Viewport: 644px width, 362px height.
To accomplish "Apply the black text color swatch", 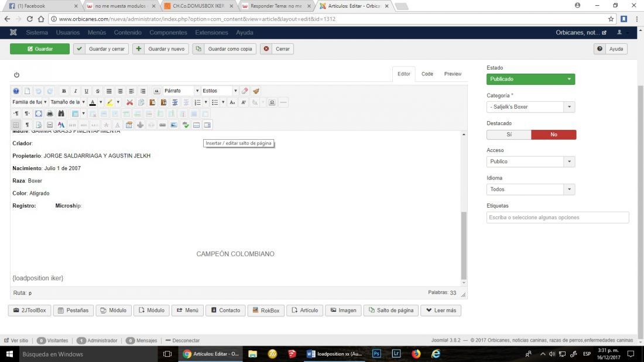I will (x=93, y=102).
